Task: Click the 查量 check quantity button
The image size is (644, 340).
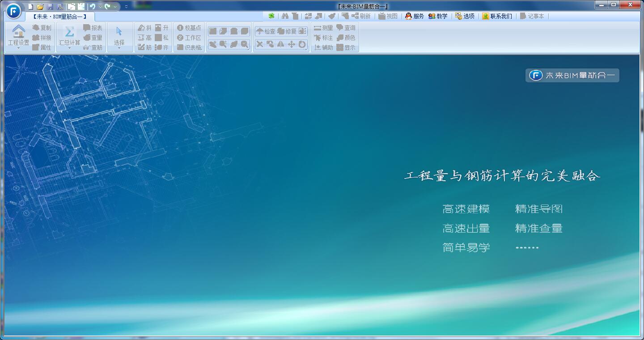Action: pos(93,38)
